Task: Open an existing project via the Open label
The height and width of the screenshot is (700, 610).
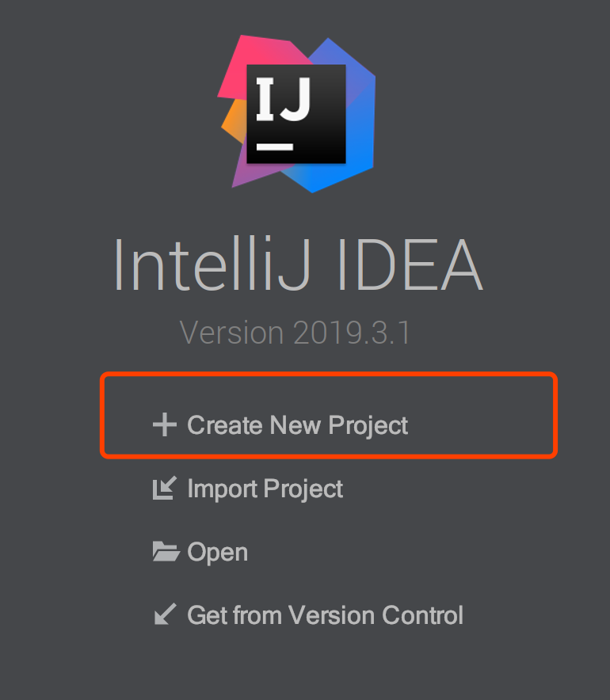Action: [x=218, y=553]
